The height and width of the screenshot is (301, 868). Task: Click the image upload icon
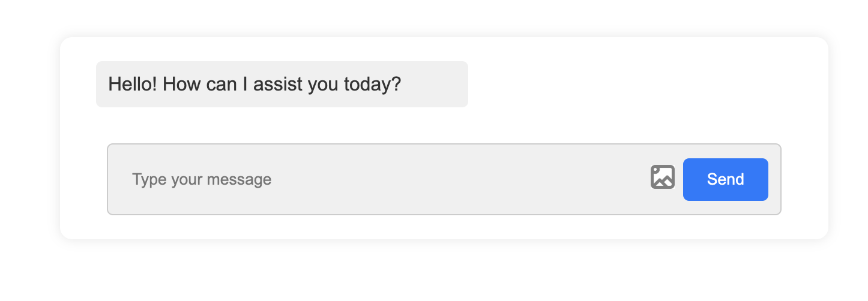[663, 177]
